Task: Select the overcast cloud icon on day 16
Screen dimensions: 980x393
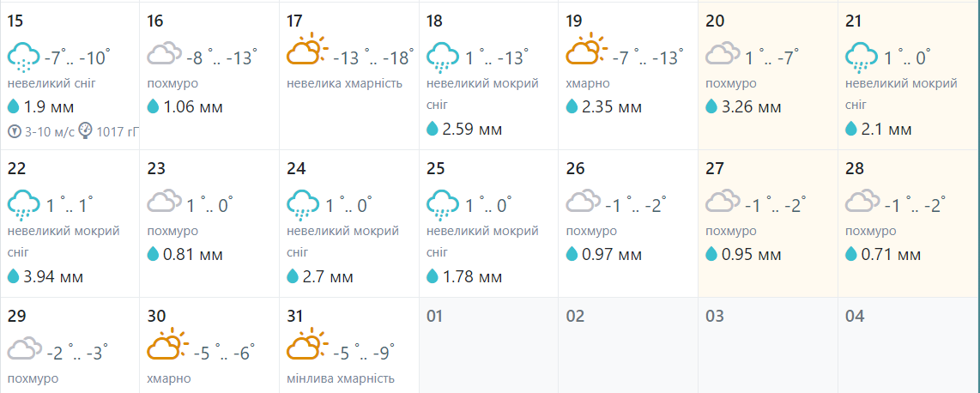Action: [x=165, y=55]
